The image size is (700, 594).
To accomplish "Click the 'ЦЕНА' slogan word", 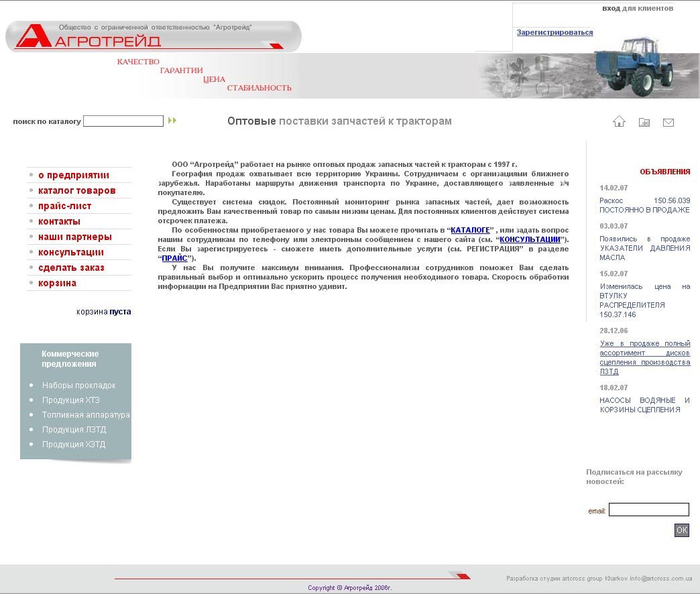I will [215, 79].
